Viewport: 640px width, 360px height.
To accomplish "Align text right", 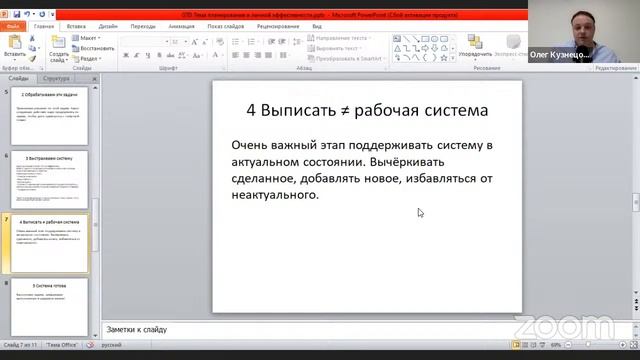I will 258,55.
